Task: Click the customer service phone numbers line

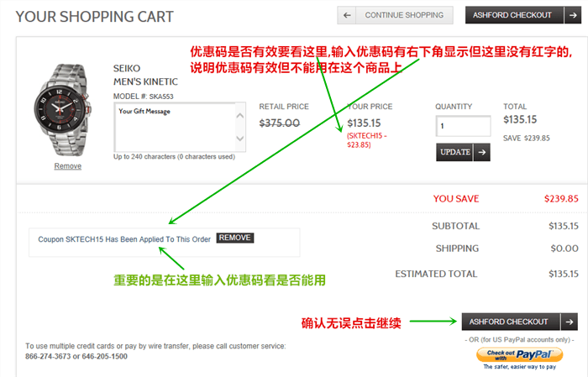Action: (x=76, y=356)
